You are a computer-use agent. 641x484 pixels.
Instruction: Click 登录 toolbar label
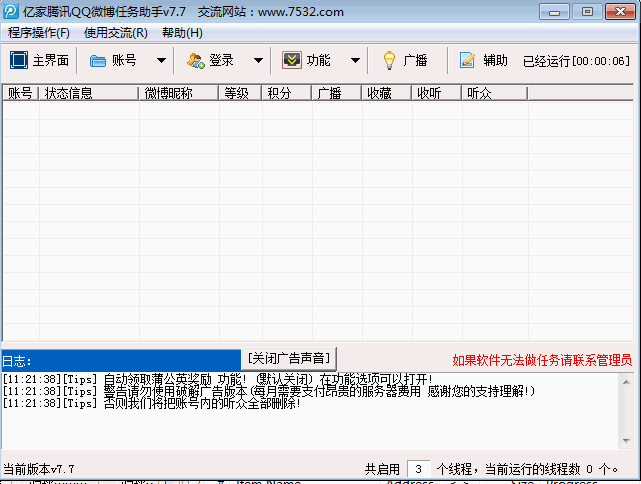click(x=222, y=60)
